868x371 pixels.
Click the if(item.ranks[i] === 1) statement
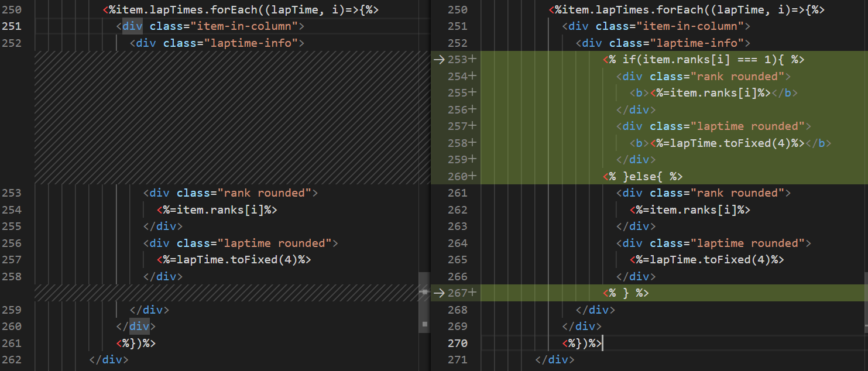point(704,59)
